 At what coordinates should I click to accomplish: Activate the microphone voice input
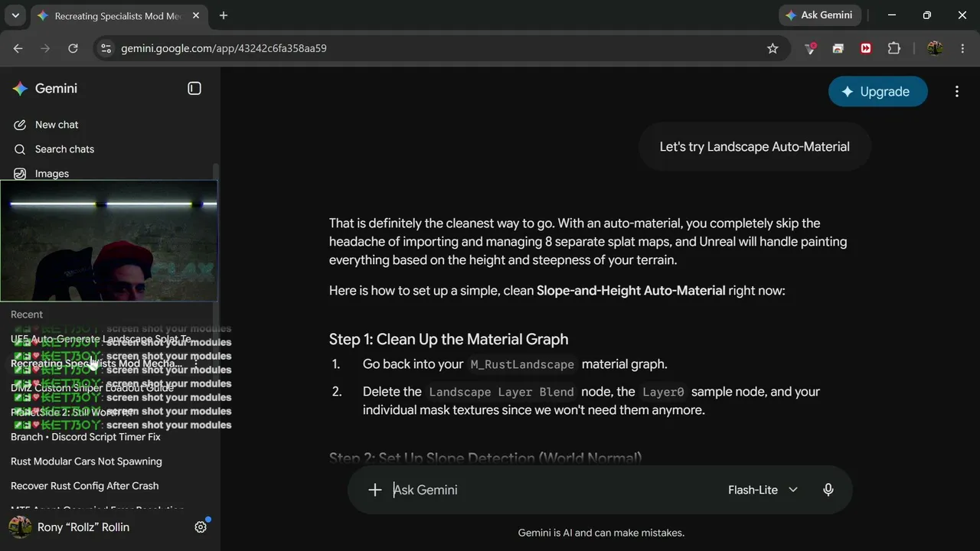coord(828,490)
